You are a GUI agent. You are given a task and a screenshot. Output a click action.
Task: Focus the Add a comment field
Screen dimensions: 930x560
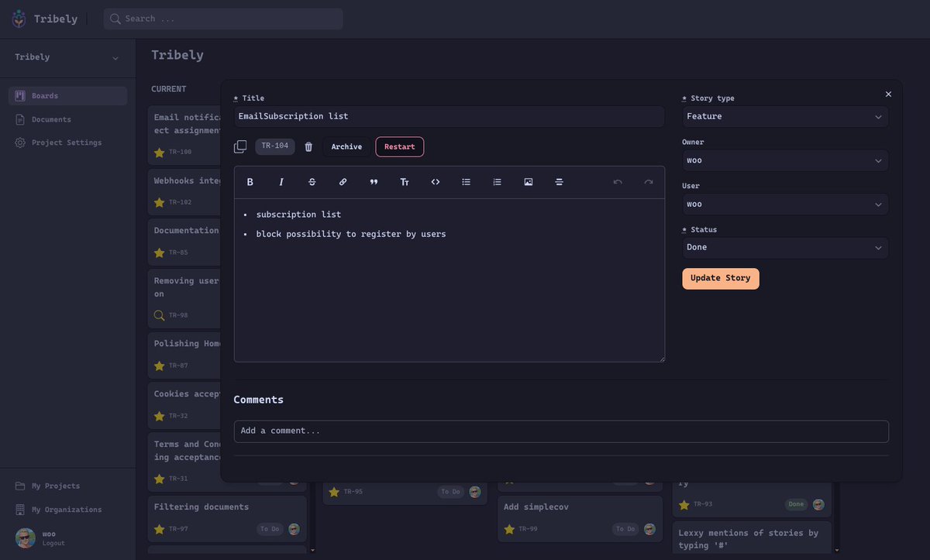tap(561, 431)
